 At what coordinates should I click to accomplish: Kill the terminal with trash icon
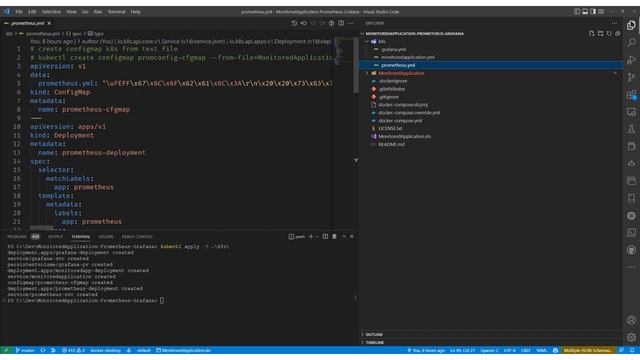coord(334,236)
